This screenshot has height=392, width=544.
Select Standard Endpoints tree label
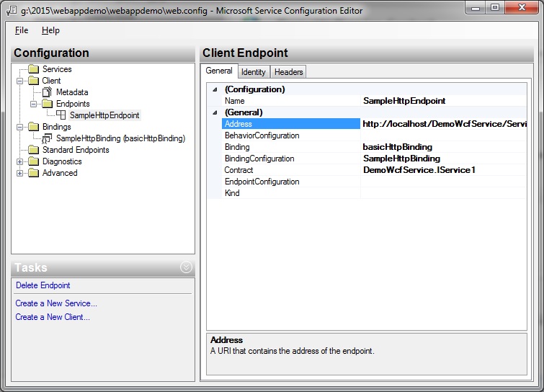click(x=76, y=150)
